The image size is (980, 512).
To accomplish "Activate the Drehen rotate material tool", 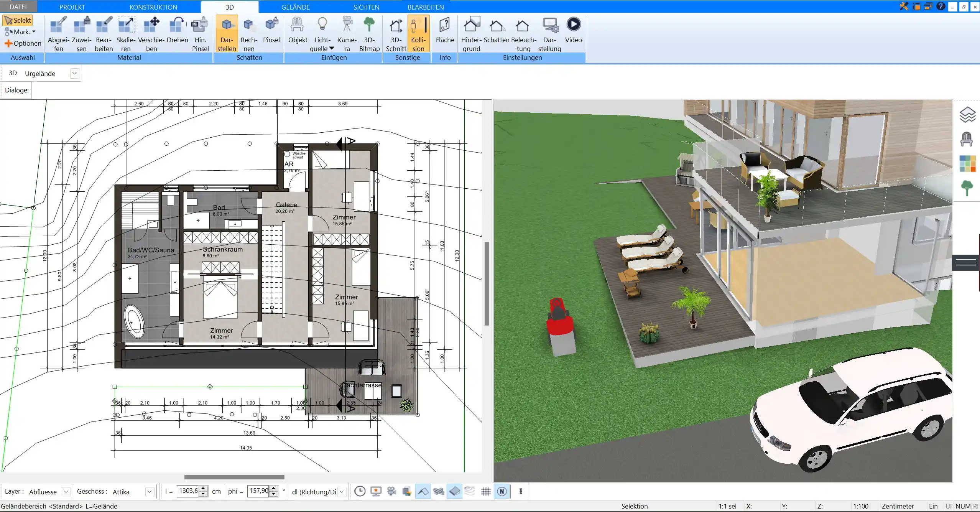I will 178,30.
